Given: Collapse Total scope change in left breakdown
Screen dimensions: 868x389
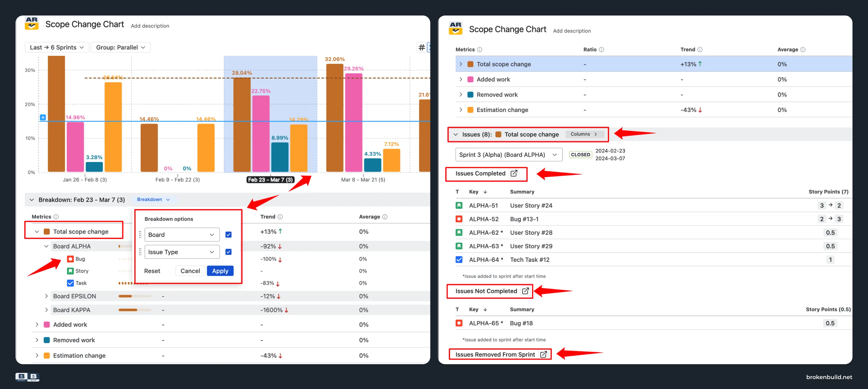Looking at the screenshot, I should point(37,232).
